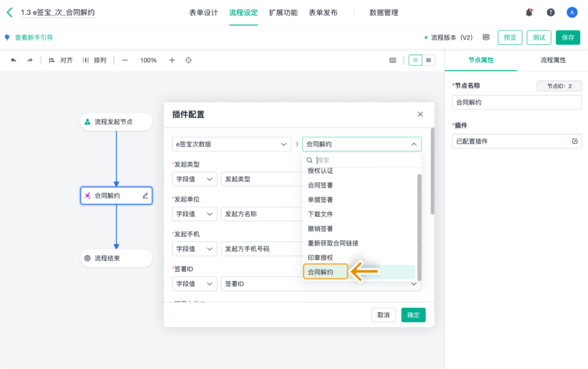Click the 100% zoom level value
The width and height of the screenshot is (588, 369).
149,60
